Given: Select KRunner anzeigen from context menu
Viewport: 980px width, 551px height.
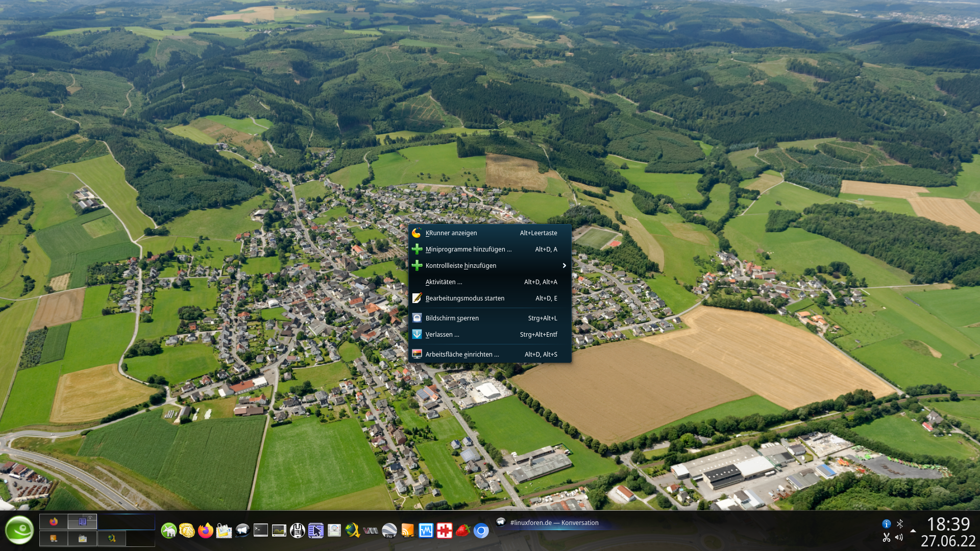Looking at the screenshot, I should click(x=490, y=233).
